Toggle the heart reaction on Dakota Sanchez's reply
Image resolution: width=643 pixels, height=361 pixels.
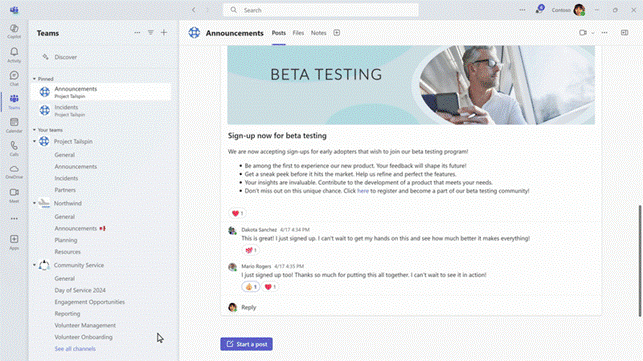251,250
